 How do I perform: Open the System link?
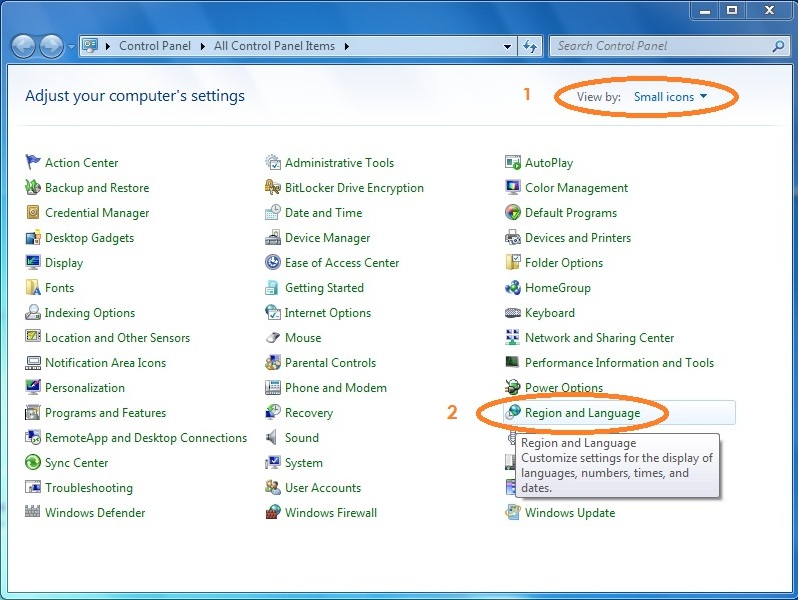tap(304, 463)
